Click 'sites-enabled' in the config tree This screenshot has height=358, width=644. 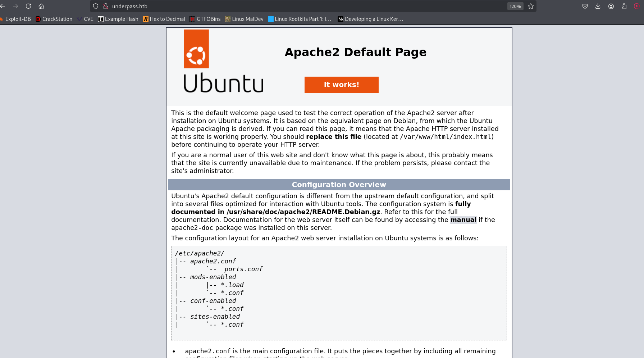[215, 317]
